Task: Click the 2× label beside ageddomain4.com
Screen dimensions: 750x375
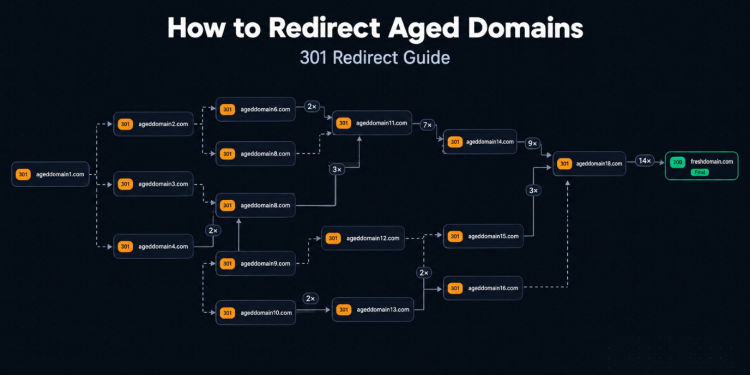Action: click(x=213, y=231)
